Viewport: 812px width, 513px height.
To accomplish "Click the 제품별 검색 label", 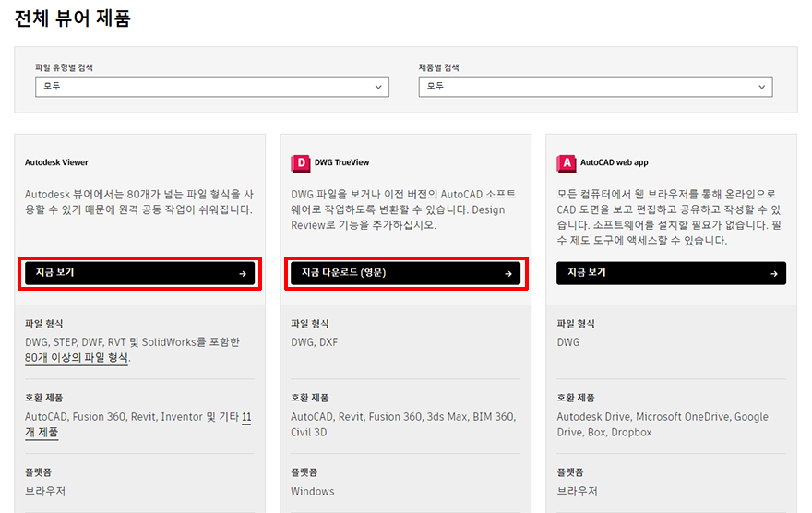I will tap(438, 67).
